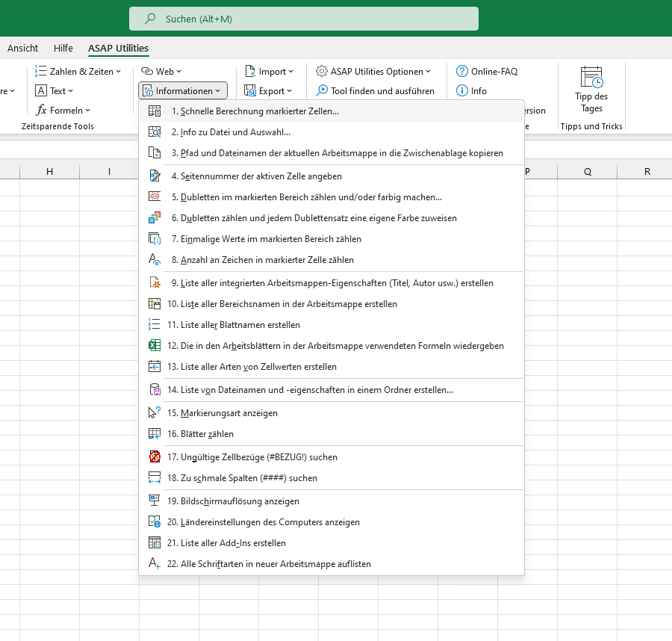Select column Q header

pos(588,172)
